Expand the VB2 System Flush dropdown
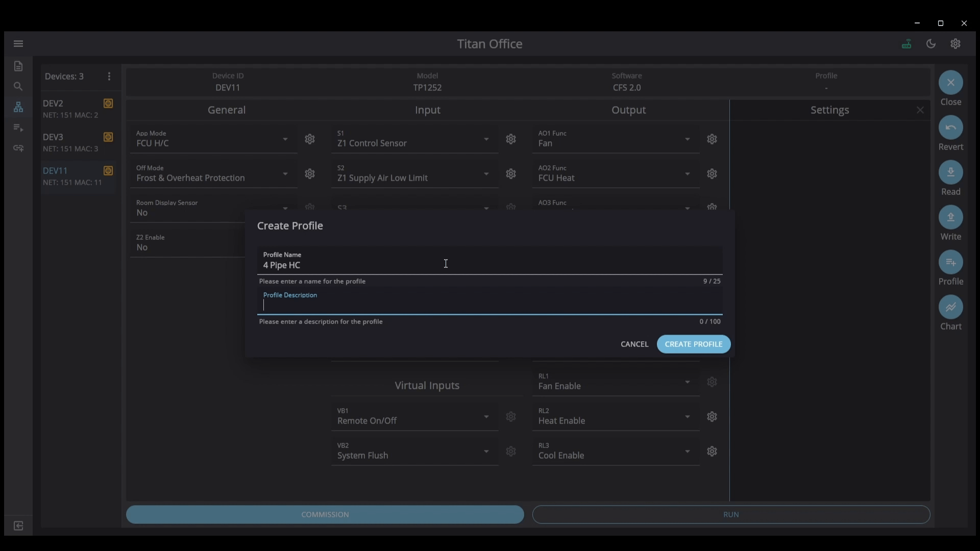The image size is (980, 551). point(486,452)
